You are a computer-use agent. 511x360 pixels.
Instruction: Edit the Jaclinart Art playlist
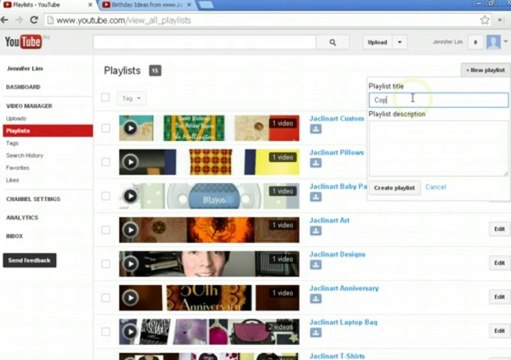[499, 229]
